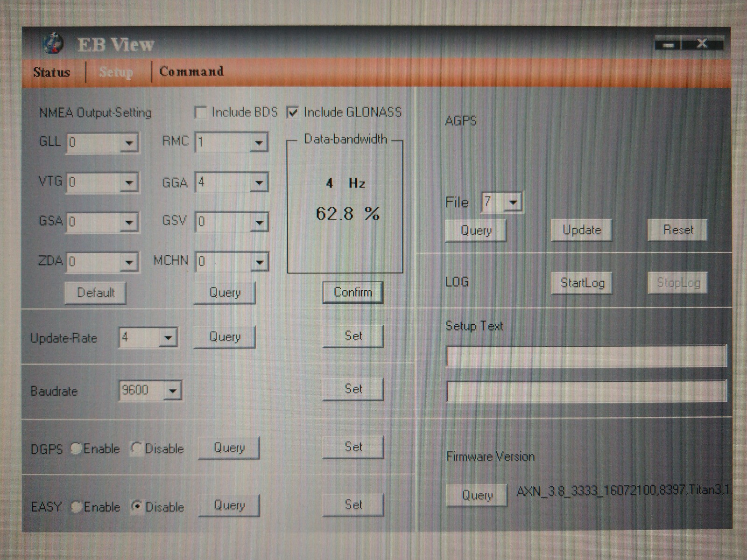This screenshot has width=747, height=560.
Task: Open the GGA rate dropdown
Action: (x=259, y=182)
